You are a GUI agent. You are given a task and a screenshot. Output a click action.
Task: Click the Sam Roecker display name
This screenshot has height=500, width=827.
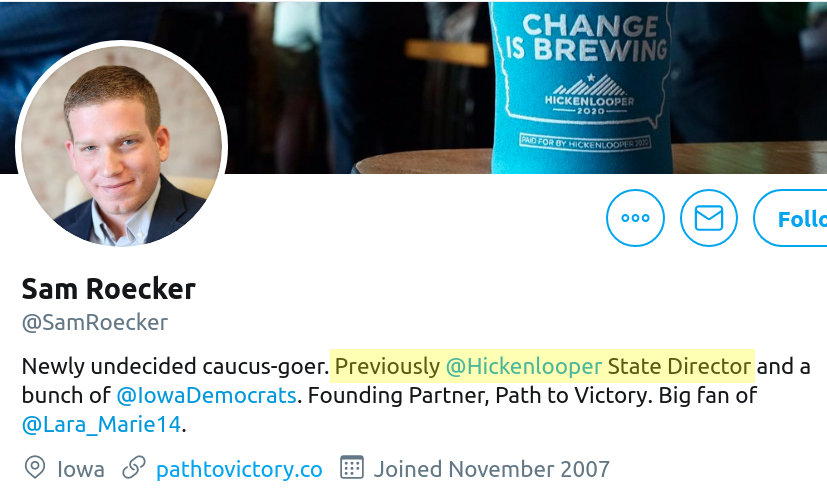(x=109, y=289)
